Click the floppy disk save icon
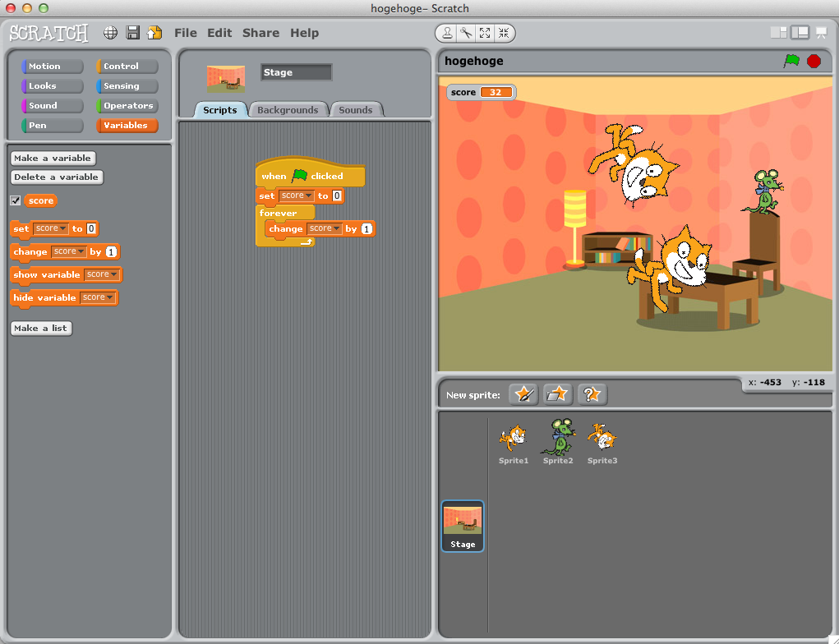 132,33
